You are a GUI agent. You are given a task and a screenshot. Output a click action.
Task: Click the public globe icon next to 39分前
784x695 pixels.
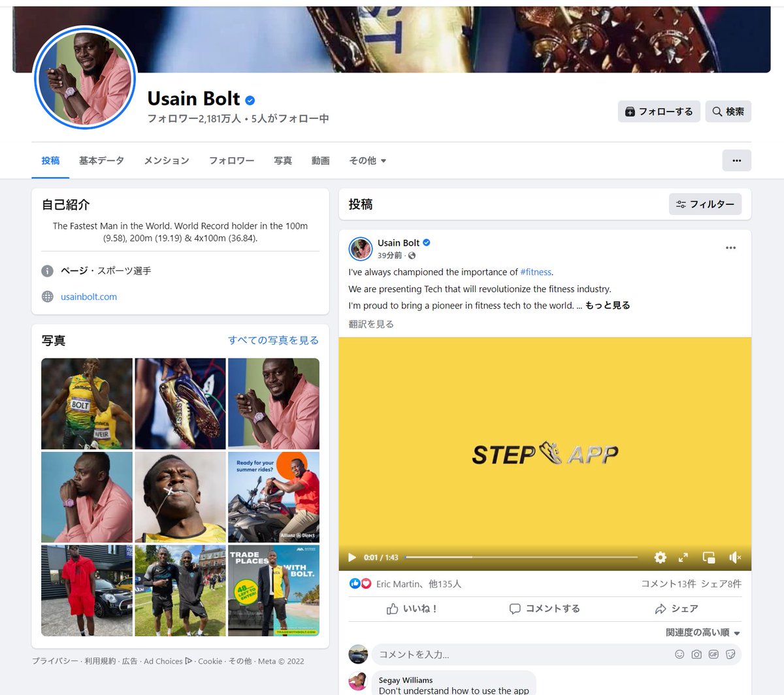pyautogui.click(x=412, y=256)
